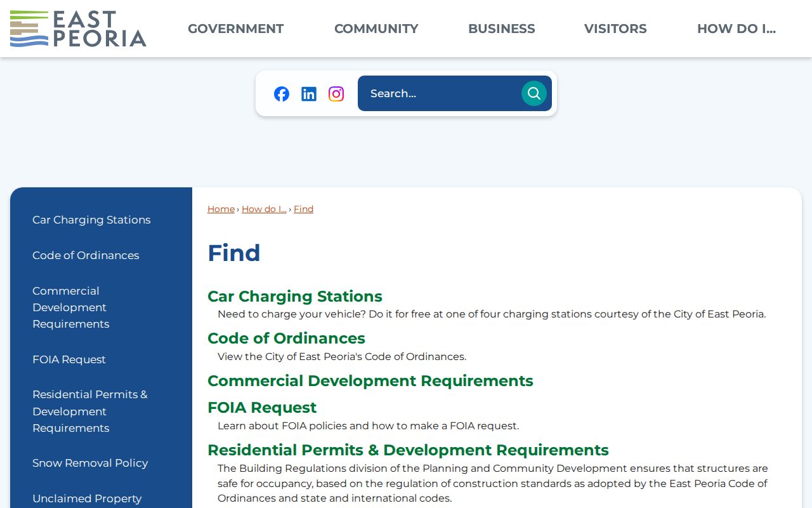The width and height of the screenshot is (812, 508).
Task: Click the Home breadcrumb link
Action: click(x=221, y=209)
